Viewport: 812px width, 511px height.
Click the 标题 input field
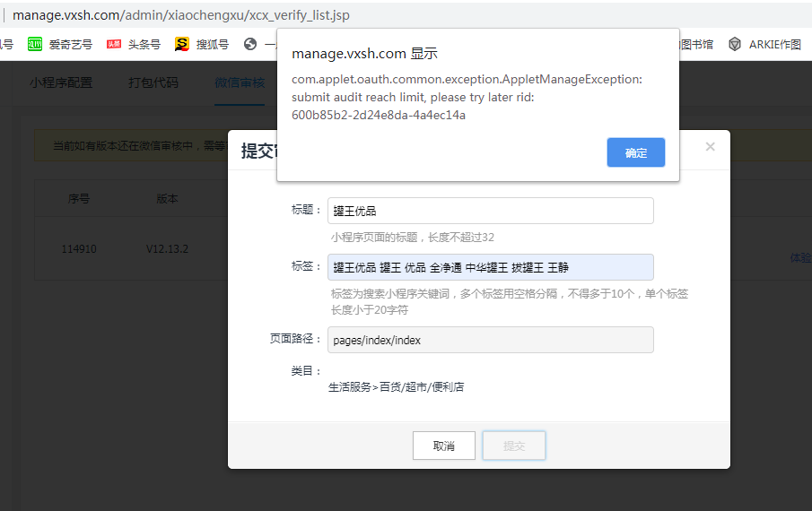click(x=490, y=212)
